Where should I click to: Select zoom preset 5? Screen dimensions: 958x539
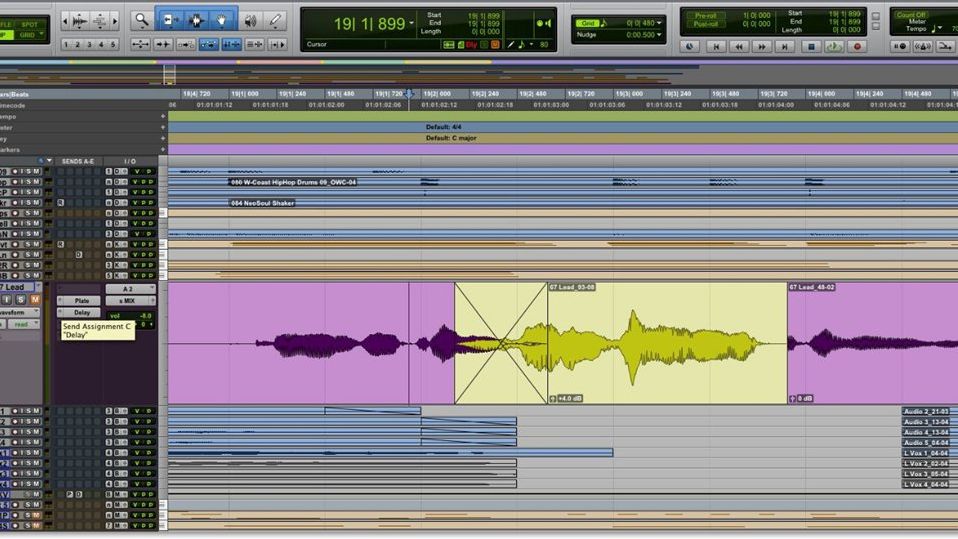[113, 44]
